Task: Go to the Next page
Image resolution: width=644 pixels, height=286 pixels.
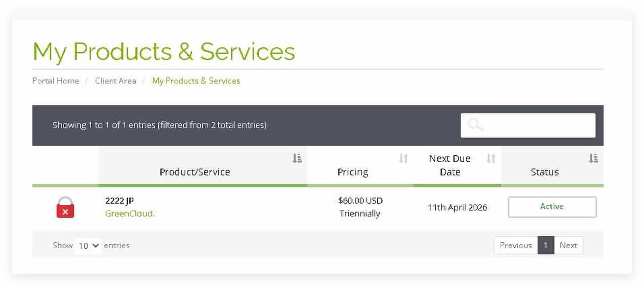Action: click(x=568, y=245)
